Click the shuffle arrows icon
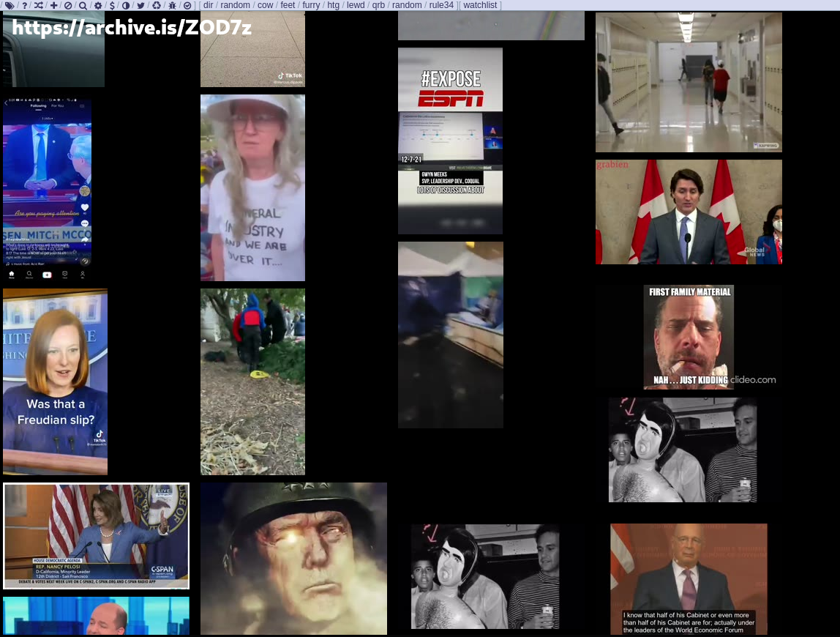840x637 pixels. click(39, 5)
